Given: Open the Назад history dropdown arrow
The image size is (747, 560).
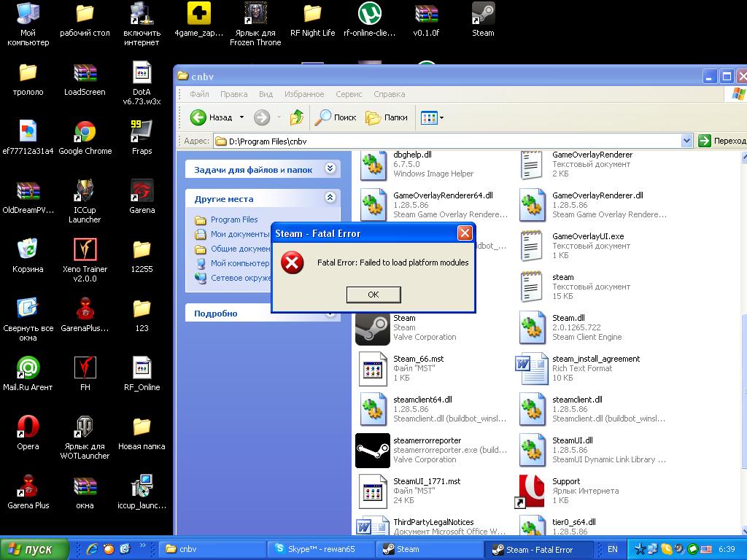Looking at the screenshot, I should click(241, 117).
